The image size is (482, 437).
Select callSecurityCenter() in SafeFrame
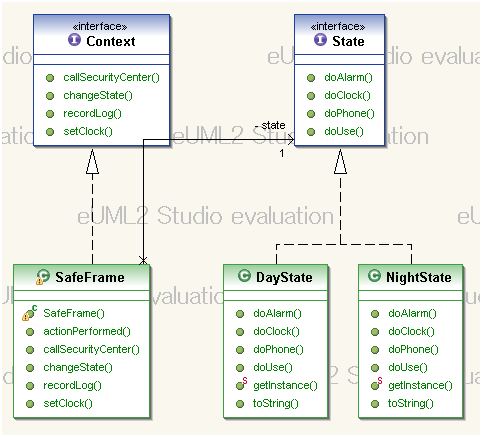[x=91, y=349]
